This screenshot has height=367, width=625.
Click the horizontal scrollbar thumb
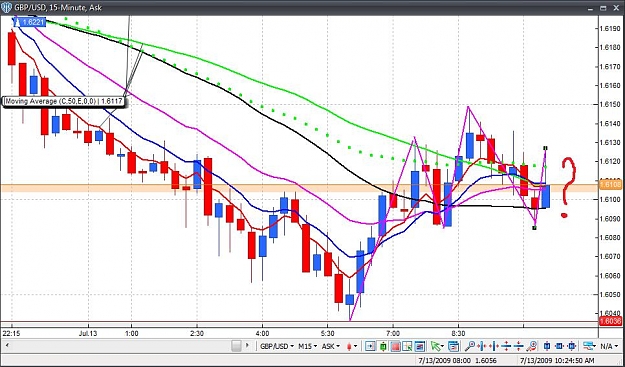tap(236, 346)
